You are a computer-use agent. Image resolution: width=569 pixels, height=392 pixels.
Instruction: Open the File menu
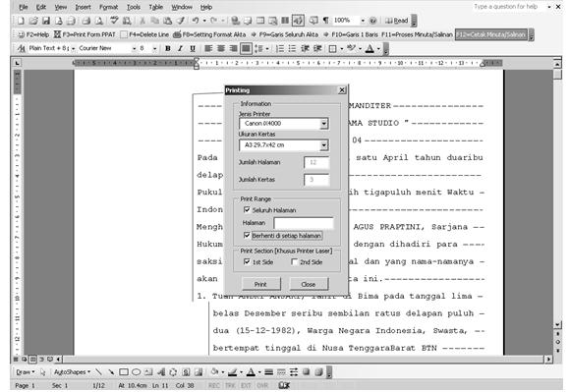pos(24,7)
